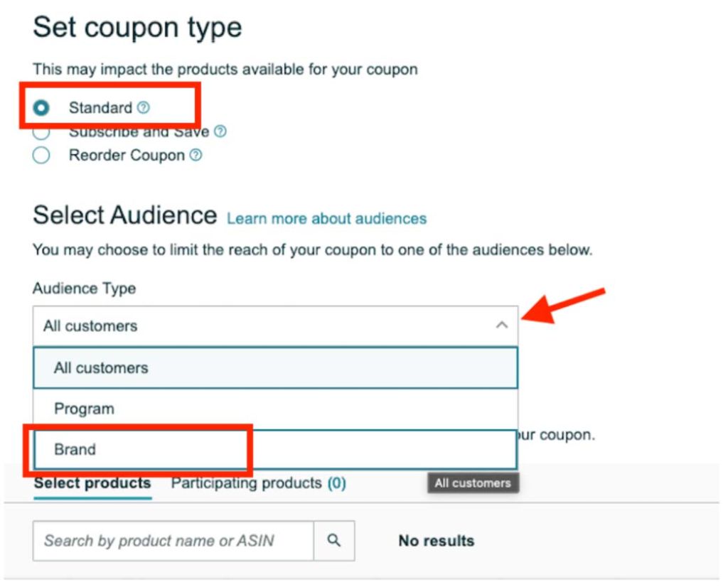Switch to the Select products tab
Screen dimensions: 728x587
click(92, 483)
